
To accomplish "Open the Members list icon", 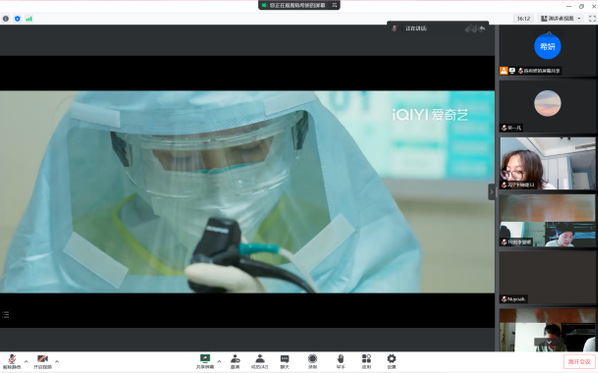I will pyautogui.click(x=260, y=361).
